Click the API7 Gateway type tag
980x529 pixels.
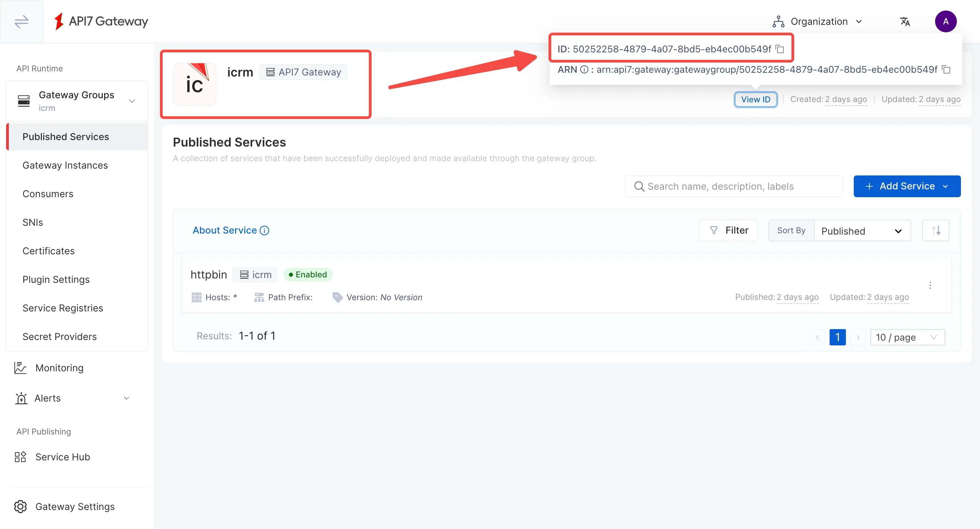point(303,72)
